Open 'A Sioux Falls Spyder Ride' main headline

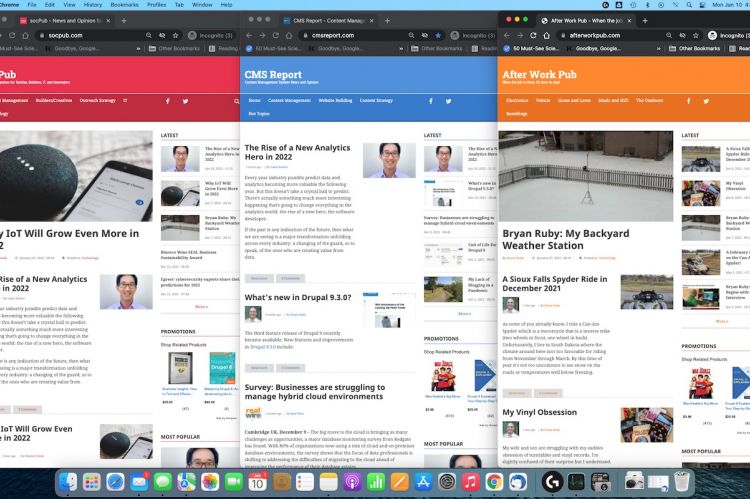click(x=555, y=284)
